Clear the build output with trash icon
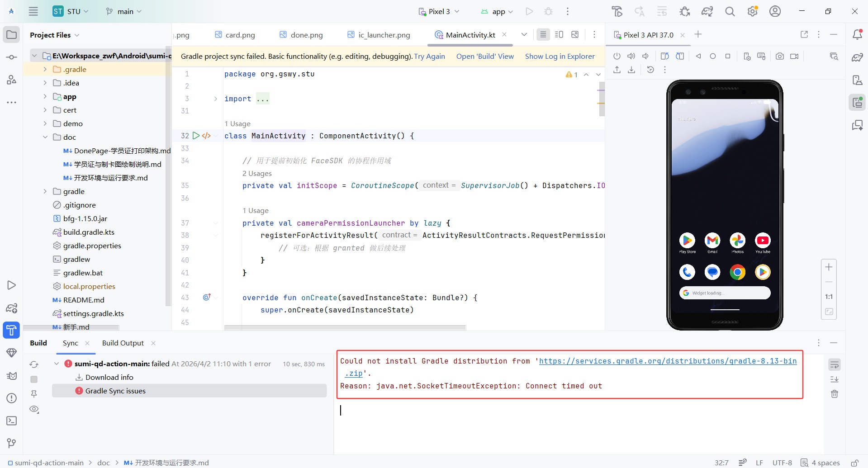 point(835,394)
